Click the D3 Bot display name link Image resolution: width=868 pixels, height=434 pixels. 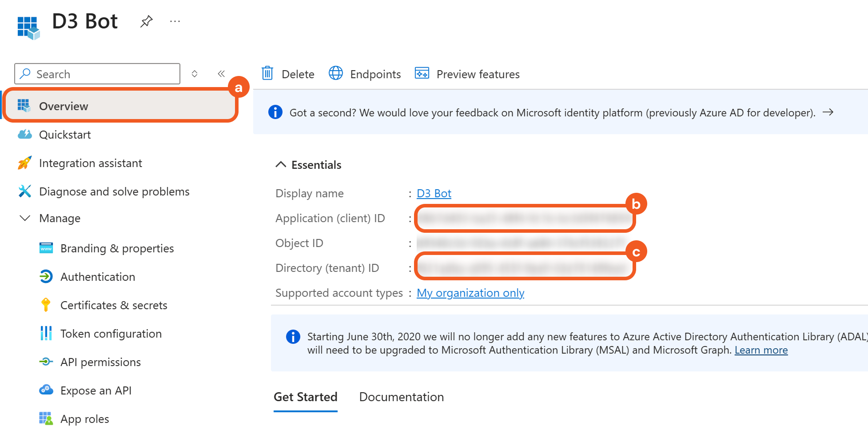[434, 194]
